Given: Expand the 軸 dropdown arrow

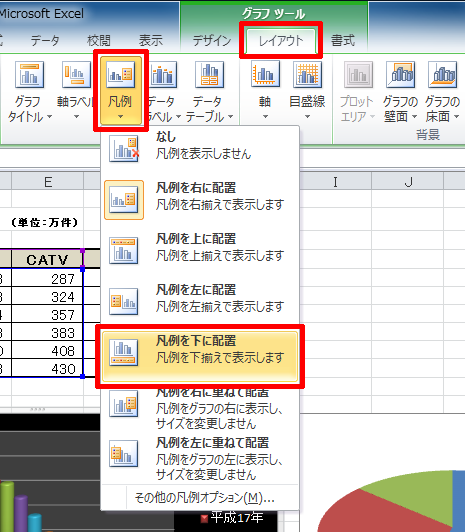Looking at the screenshot, I should (x=265, y=117).
